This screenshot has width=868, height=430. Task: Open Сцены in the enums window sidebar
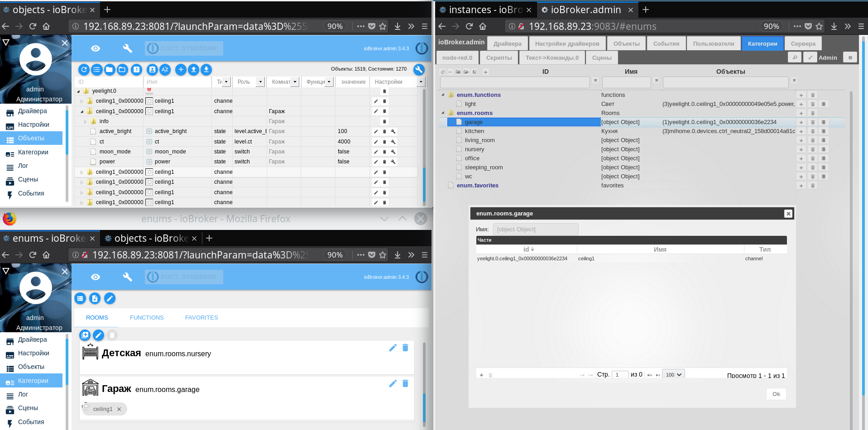[28, 408]
